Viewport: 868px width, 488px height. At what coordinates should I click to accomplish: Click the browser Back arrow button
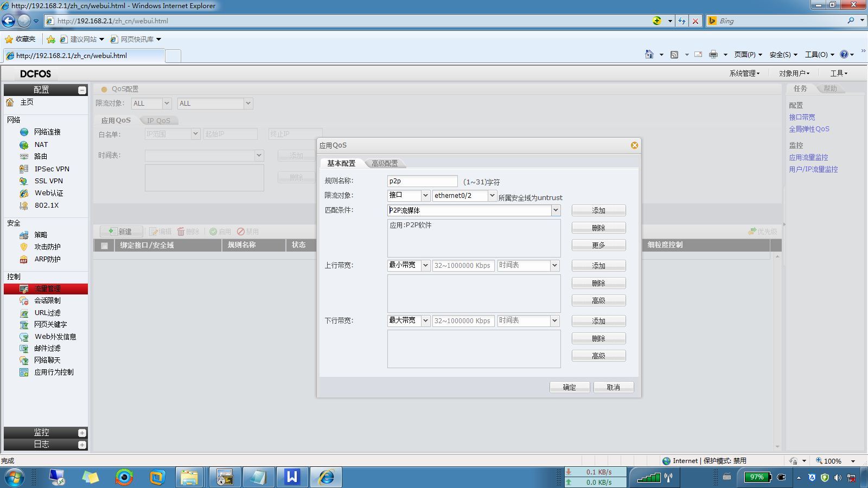click(8, 21)
